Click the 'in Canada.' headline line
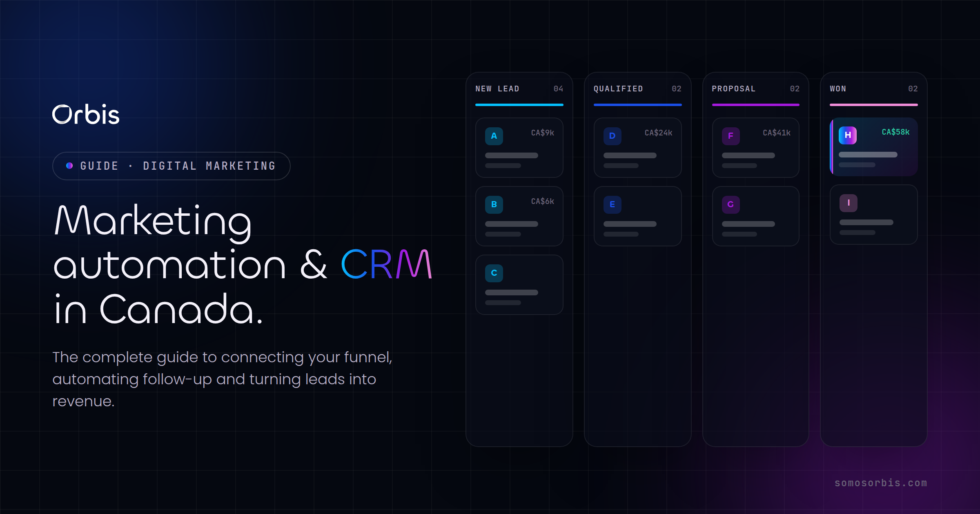980x514 pixels. (x=158, y=309)
